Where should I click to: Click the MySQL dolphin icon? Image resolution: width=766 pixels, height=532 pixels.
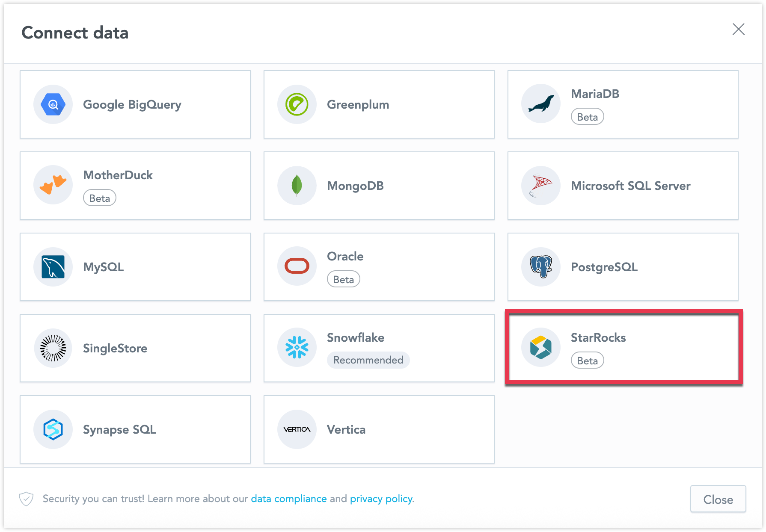53,267
